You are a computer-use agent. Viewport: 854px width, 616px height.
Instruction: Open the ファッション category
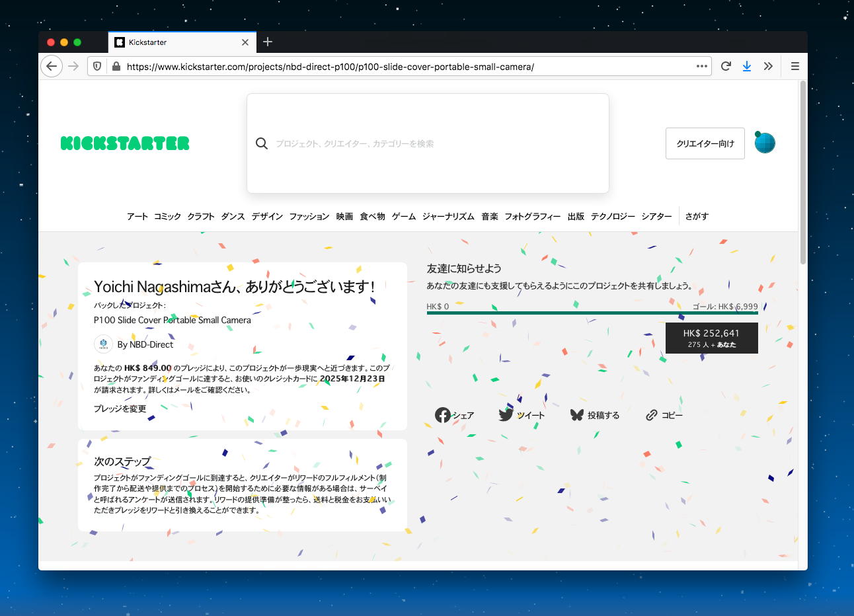coord(309,216)
